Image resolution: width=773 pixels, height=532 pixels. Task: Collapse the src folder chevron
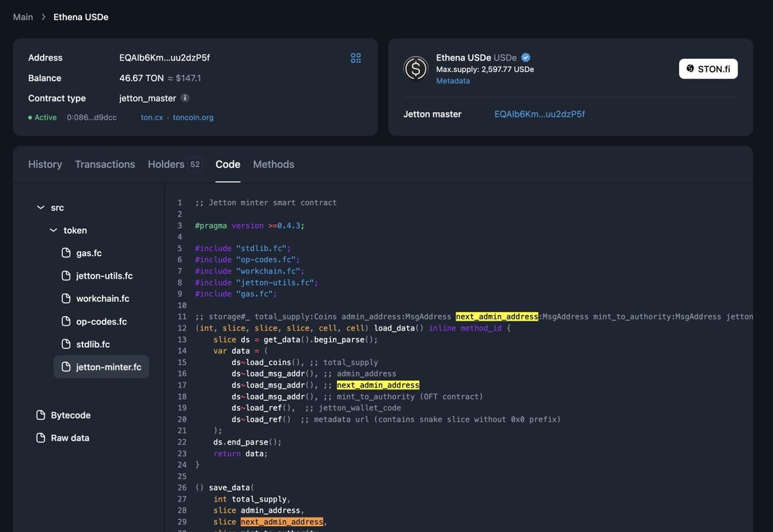41,207
